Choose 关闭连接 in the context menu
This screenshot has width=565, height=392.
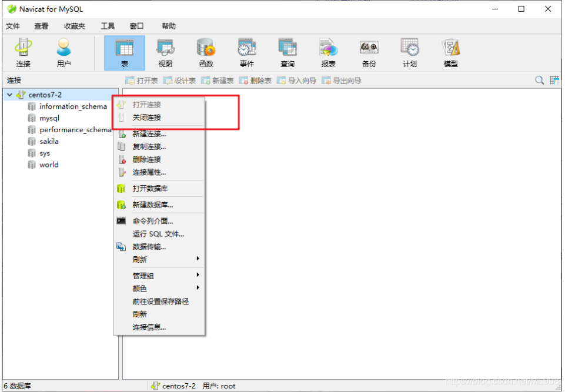[159, 118]
